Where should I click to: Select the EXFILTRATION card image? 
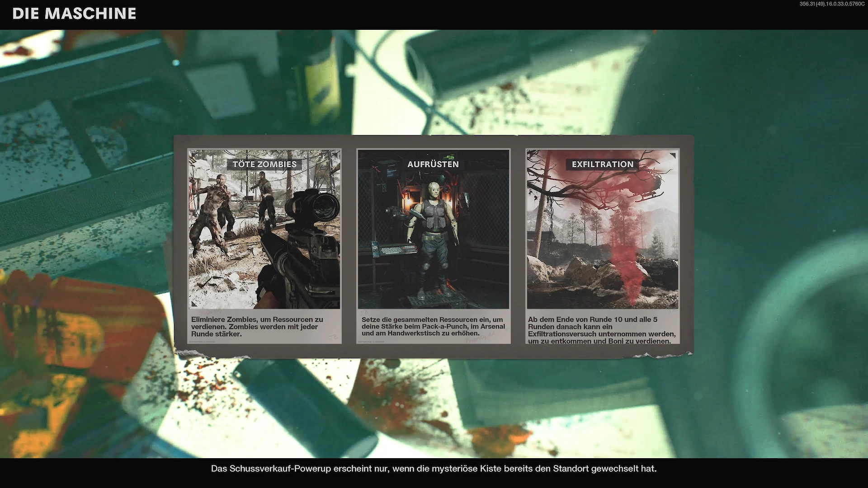click(x=603, y=230)
